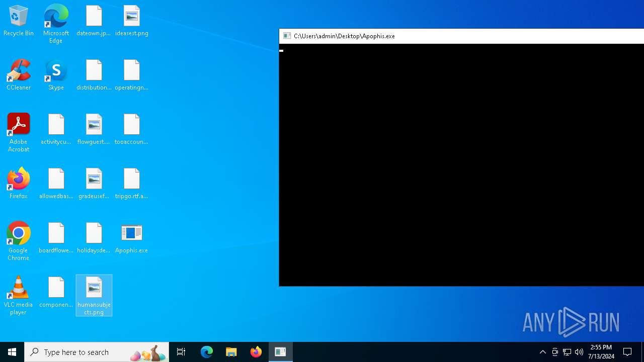Click inside the black console area
The height and width of the screenshot is (362, 644).
461,165
